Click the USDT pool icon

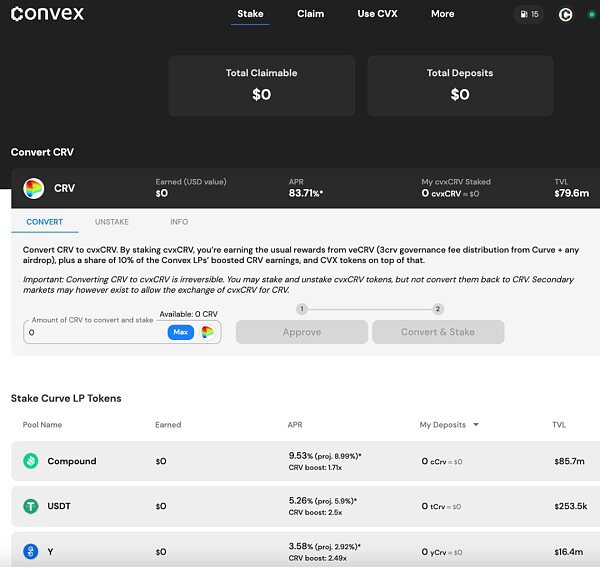31,506
